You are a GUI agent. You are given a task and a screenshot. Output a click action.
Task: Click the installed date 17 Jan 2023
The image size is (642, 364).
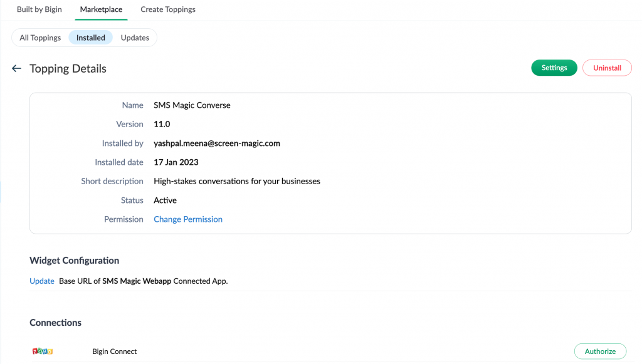(x=176, y=162)
